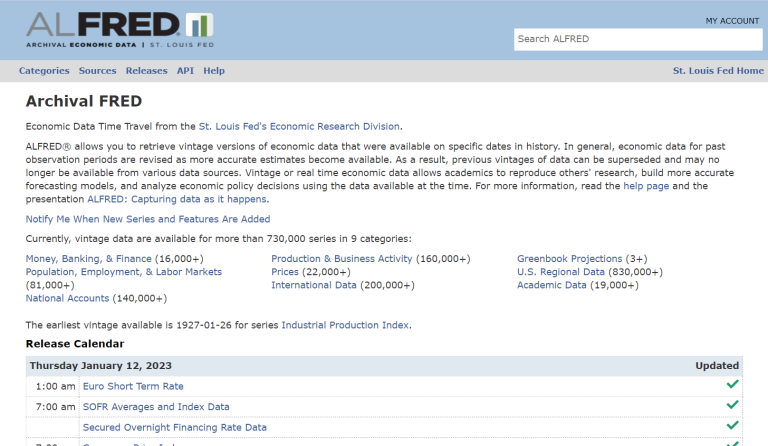
Task: Click green checkmark for Secured Overnight Financing row
Action: tap(732, 427)
